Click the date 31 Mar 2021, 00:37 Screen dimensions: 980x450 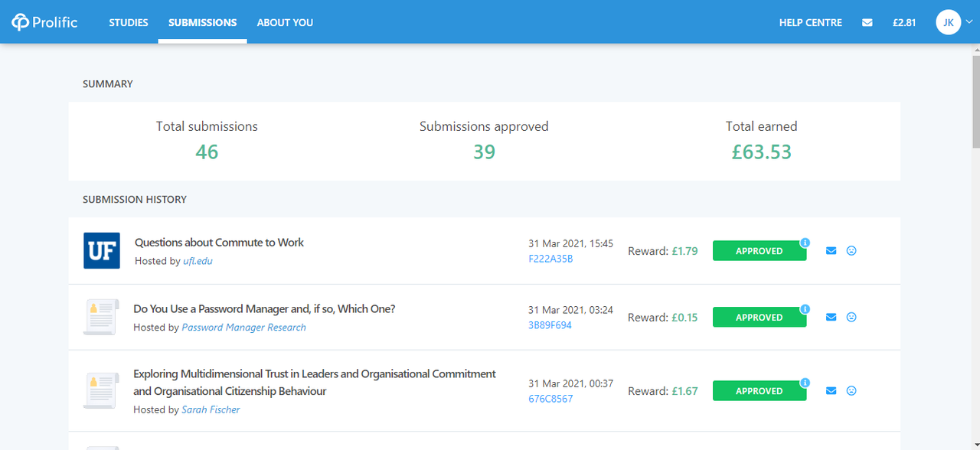tap(570, 384)
